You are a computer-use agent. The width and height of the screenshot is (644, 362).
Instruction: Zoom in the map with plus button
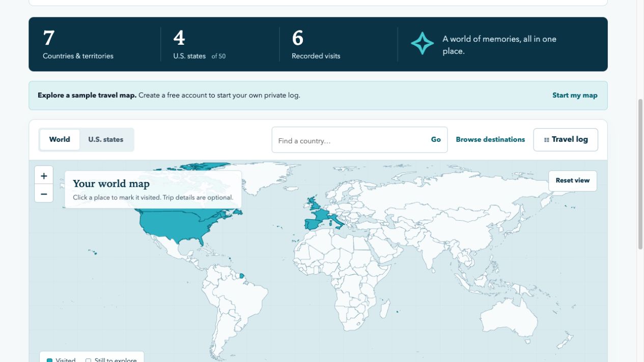click(x=44, y=176)
